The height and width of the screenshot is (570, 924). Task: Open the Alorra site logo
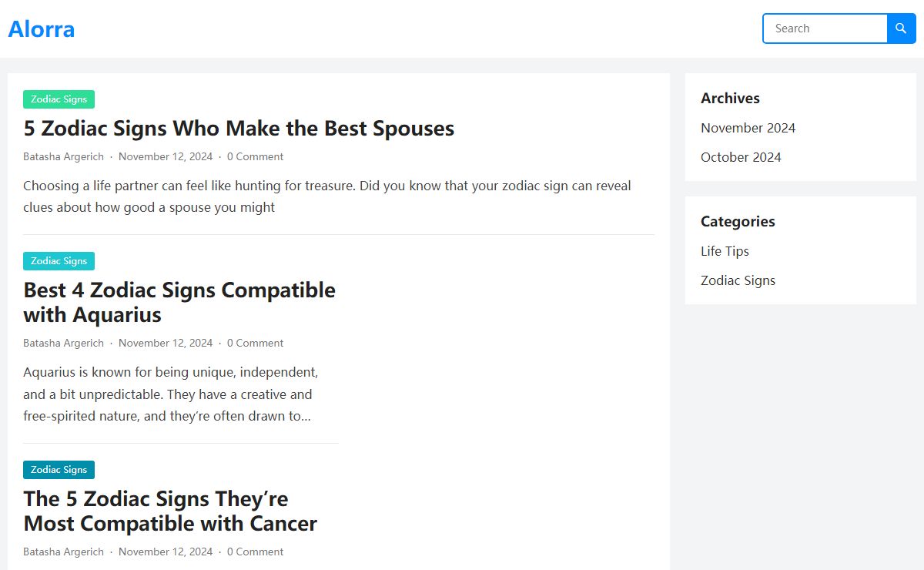[x=42, y=28]
